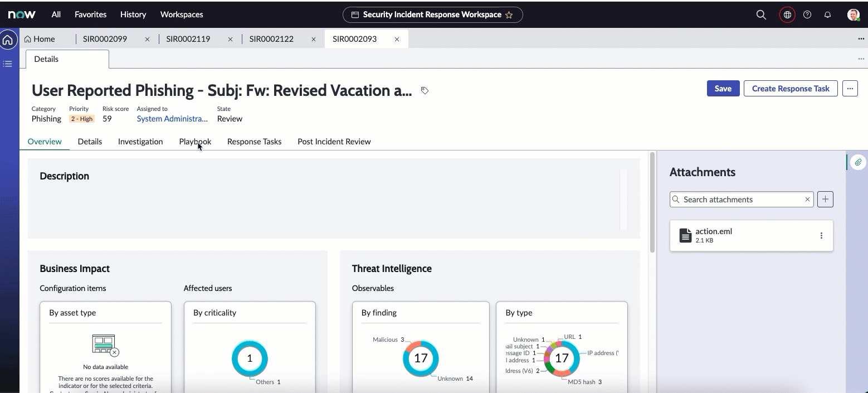868x393 pixels.
Task: Open the Post Incident Review tab
Action: pos(334,142)
